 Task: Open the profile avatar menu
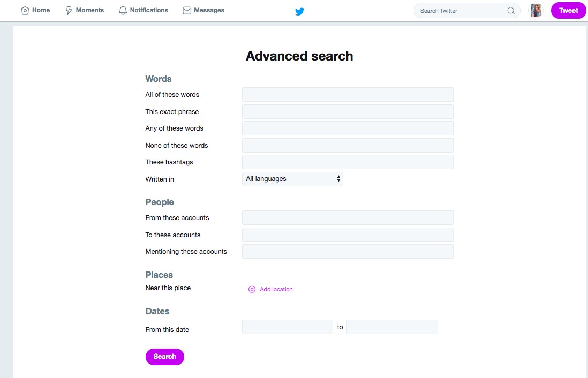coord(536,11)
